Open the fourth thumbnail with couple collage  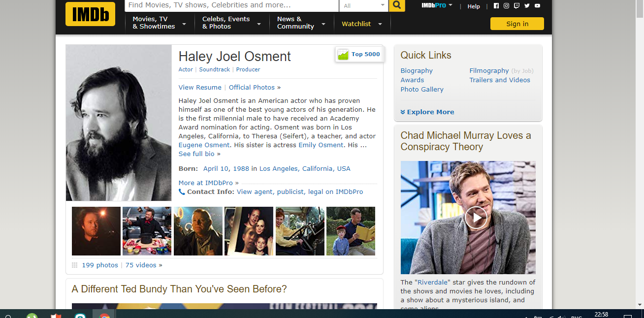click(x=249, y=231)
